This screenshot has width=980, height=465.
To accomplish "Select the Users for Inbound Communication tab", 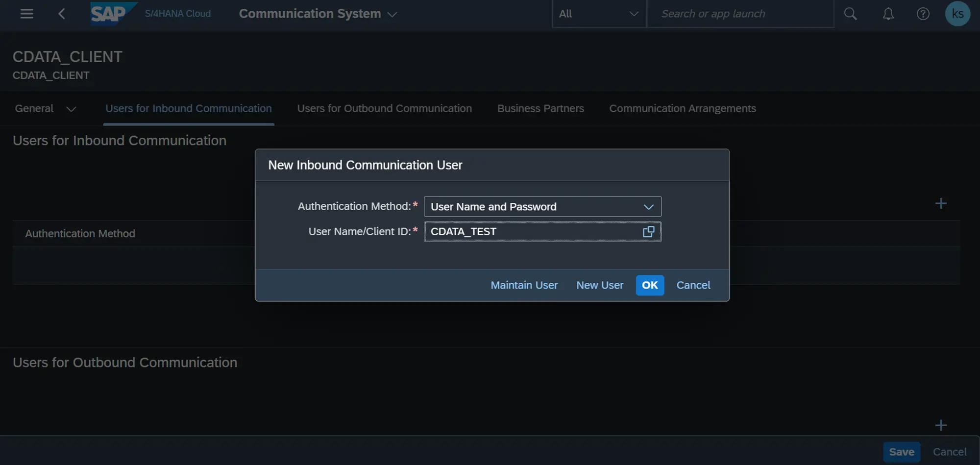I will (x=189, y=108).
